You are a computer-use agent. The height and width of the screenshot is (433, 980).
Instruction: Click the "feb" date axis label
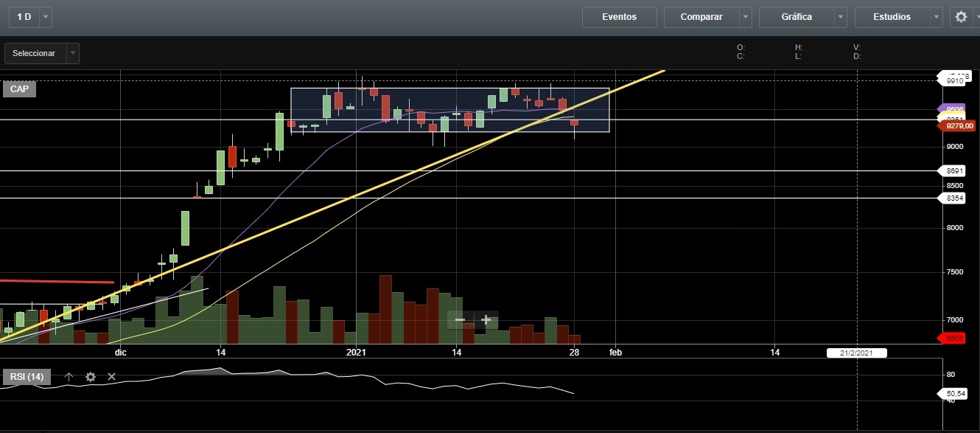click(615, 353)
